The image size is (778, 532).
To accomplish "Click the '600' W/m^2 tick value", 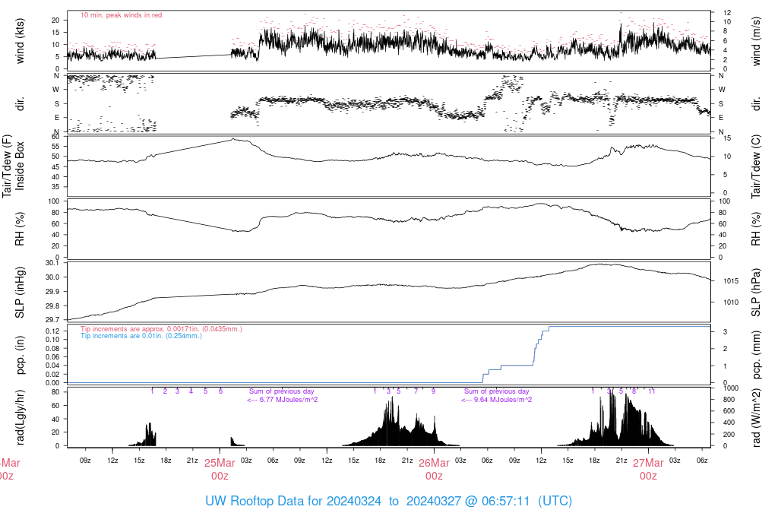I will (729, 411).
